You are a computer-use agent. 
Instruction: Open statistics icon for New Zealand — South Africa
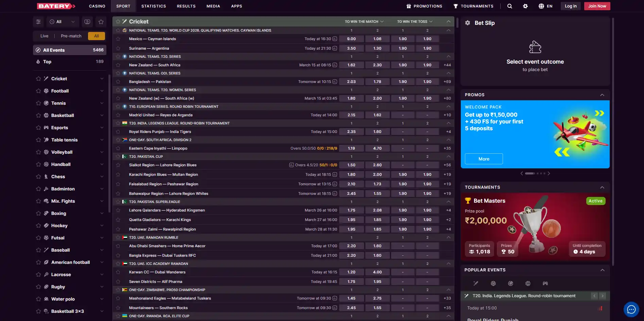pyautogui.click(x=335, y=65)
